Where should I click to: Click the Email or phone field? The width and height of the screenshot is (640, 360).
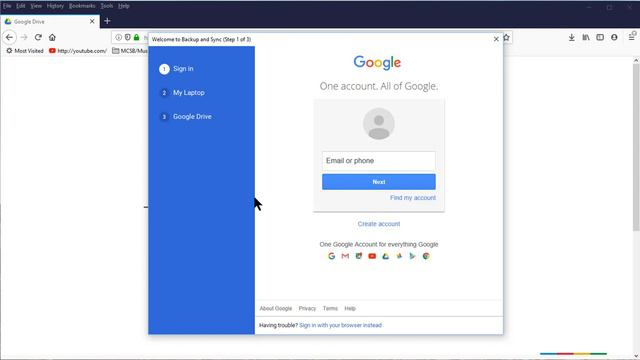tap(379, 161)
